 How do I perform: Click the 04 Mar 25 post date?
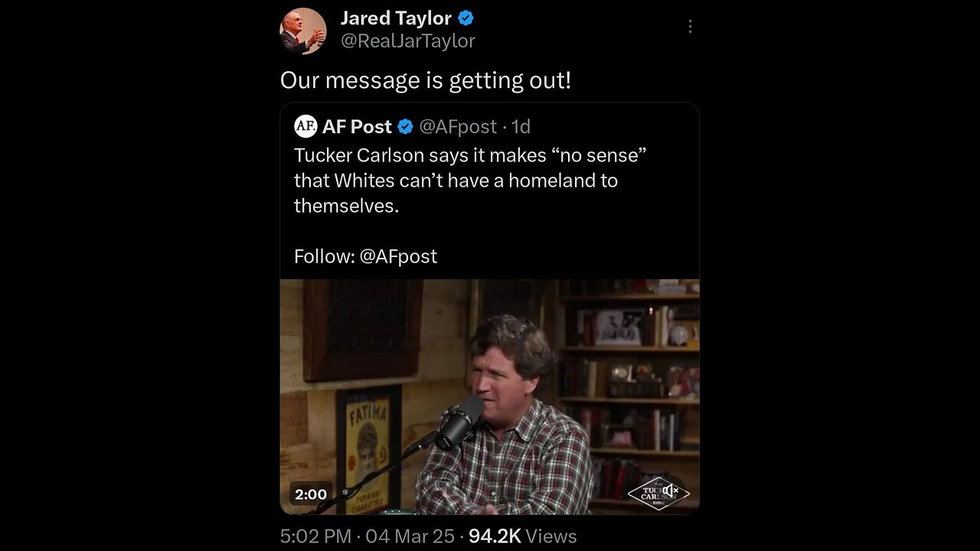(x=410, y=536)
